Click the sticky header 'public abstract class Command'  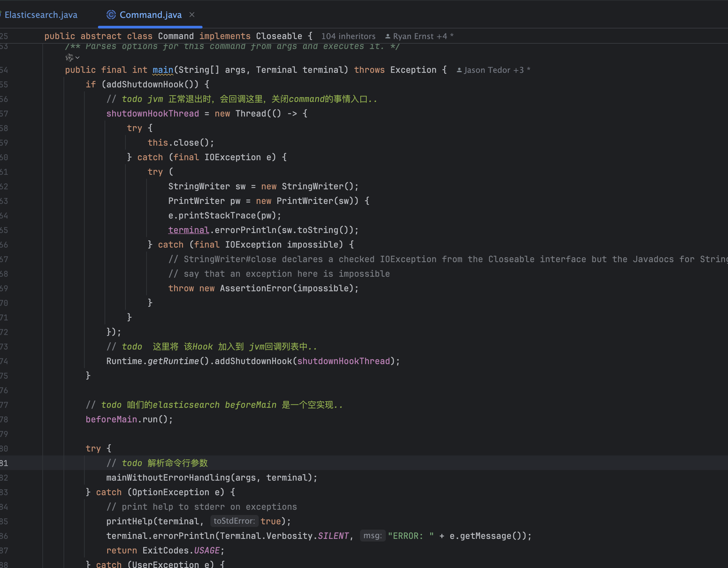coord(119,36)
